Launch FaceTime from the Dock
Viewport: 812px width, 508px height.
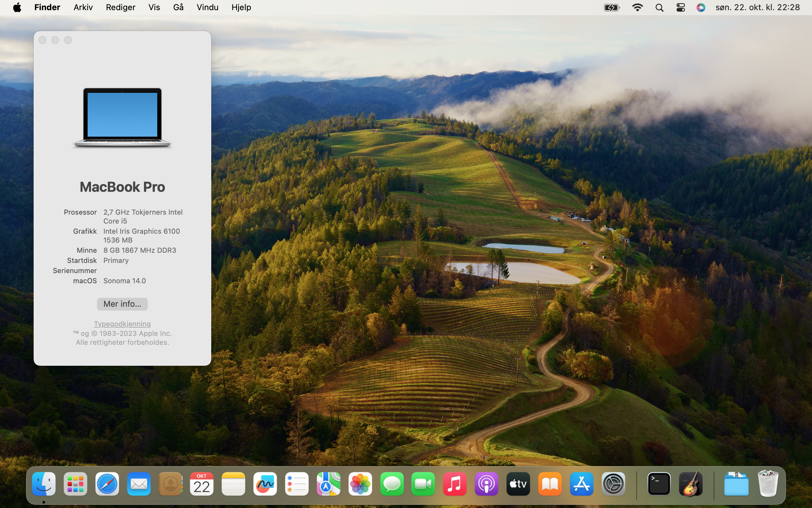tap(423, 484)
